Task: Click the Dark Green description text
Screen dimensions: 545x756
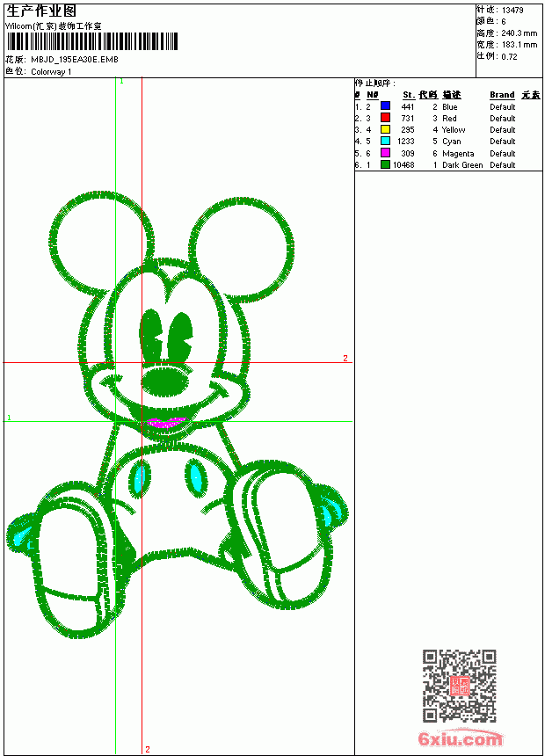Action: pyautogui.click(x=462, y=165)
